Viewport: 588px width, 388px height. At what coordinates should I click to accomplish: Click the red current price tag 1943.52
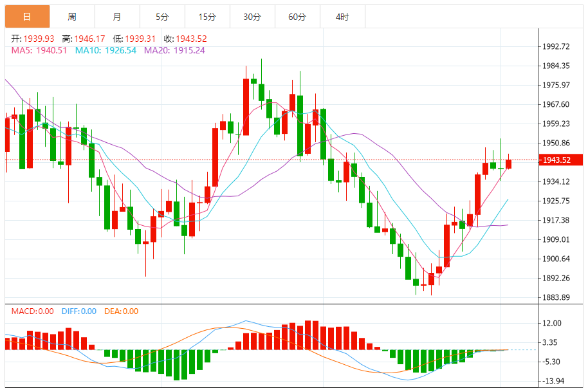click(x=560, y=160)
